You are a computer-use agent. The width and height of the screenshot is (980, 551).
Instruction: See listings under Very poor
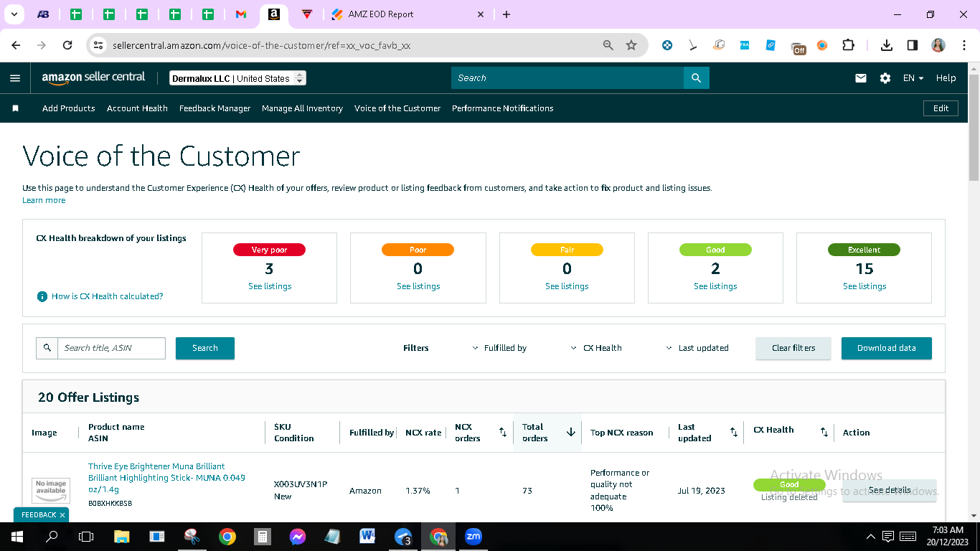[270, 286]
